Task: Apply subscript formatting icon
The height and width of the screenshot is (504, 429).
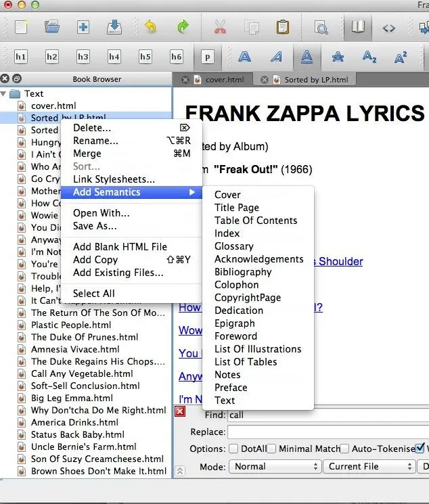Action: pos(369,58)
